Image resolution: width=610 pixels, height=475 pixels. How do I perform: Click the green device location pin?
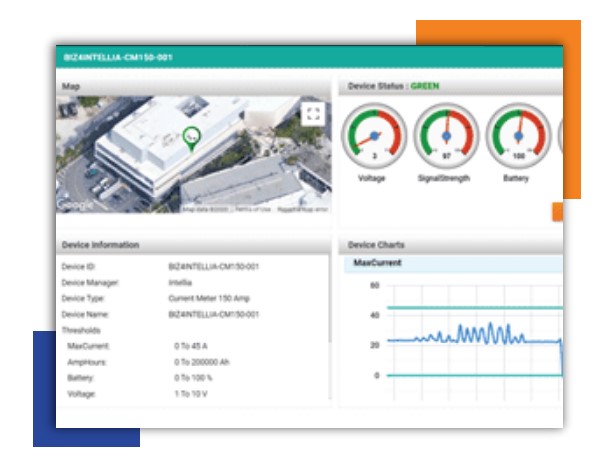[193, 138]
